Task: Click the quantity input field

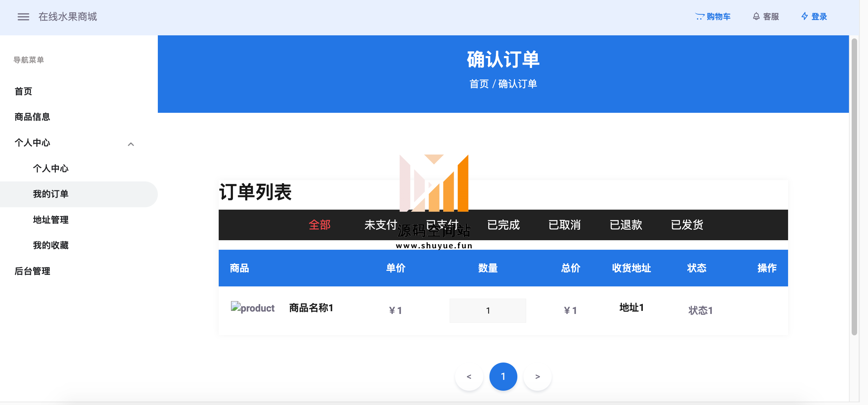Action: (487, 311)
